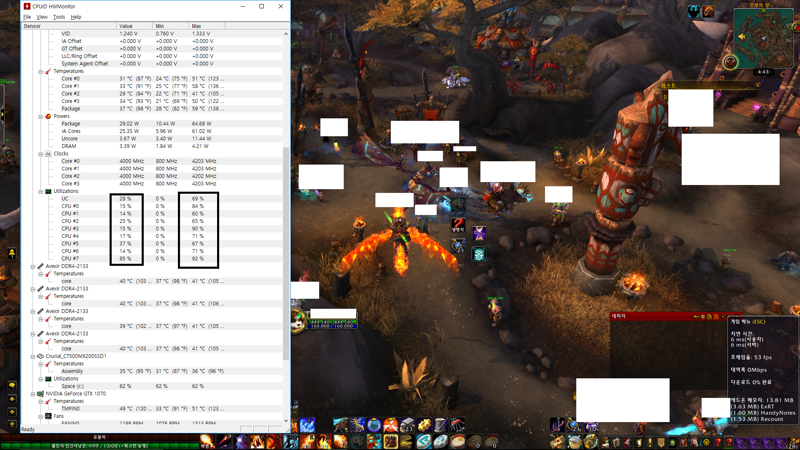Click the thread spool icon in action bar
Screen dimensions: 800x450
point(440,424)
